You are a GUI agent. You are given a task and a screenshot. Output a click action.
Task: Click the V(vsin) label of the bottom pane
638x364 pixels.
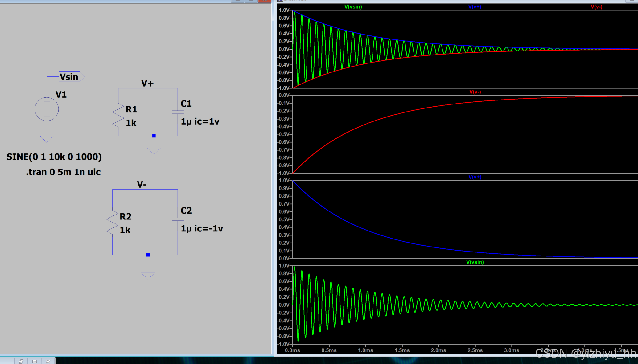[x=475, y=262]
